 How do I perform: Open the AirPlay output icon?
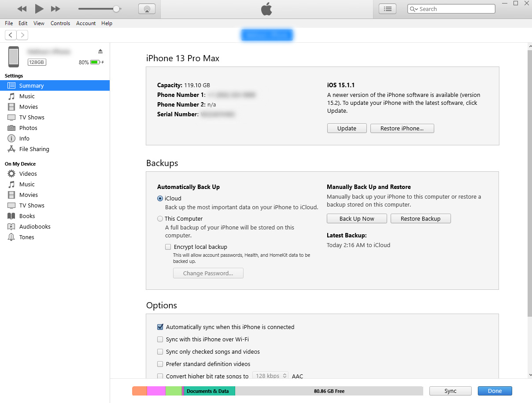(147, 9)
